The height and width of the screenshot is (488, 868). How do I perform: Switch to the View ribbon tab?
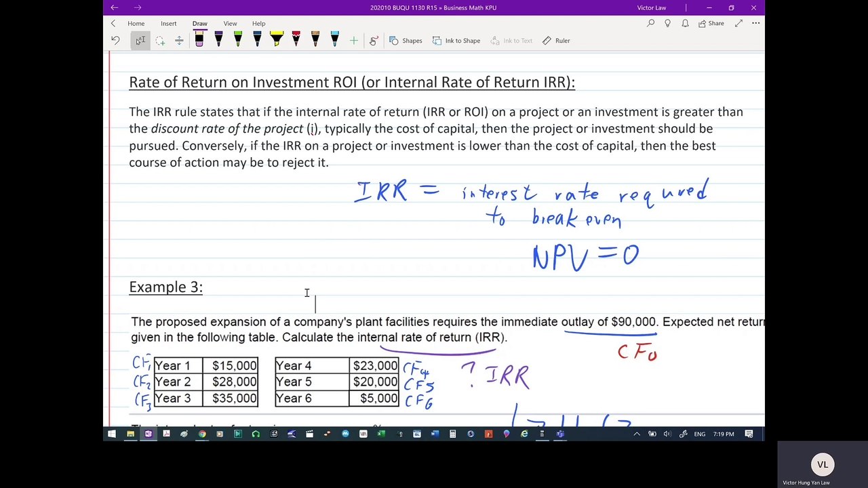pos(230,23)
